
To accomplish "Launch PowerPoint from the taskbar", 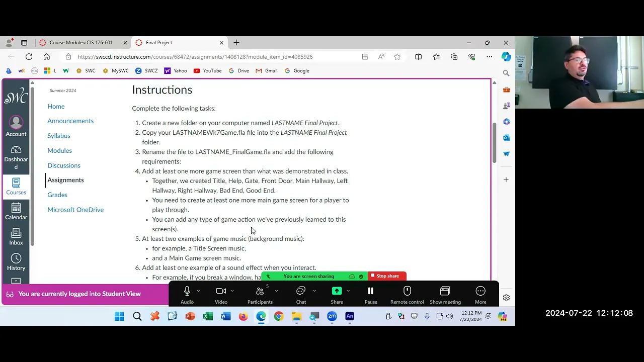I will pyautogui.click(x=190, y=316).
